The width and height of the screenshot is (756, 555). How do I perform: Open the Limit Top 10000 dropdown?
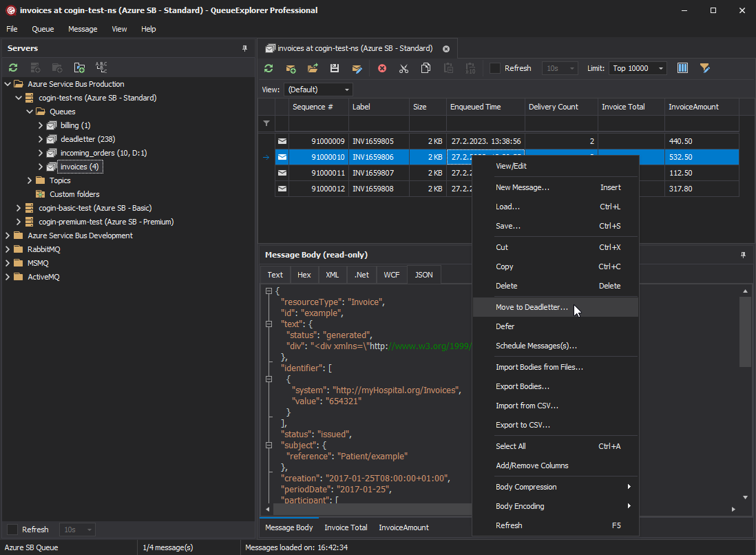tap(638, 68)
